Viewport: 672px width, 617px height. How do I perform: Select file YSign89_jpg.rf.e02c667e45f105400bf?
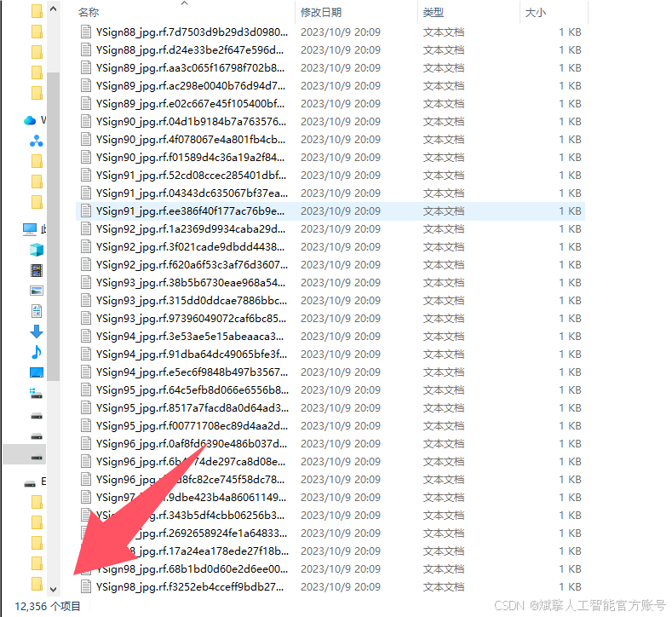tap(190, 104)
